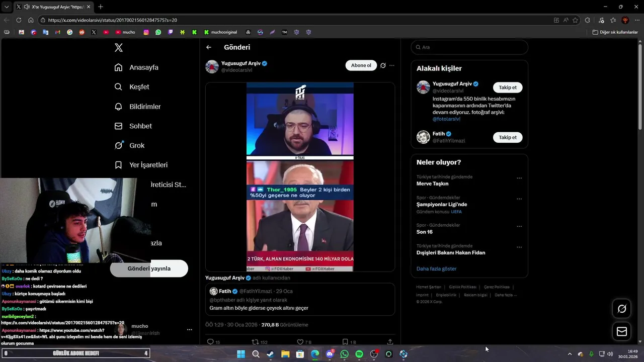Screen dimensions: 644x362
Task: Open Yugusuguf Arşiv post avatar
Action: 212,66
